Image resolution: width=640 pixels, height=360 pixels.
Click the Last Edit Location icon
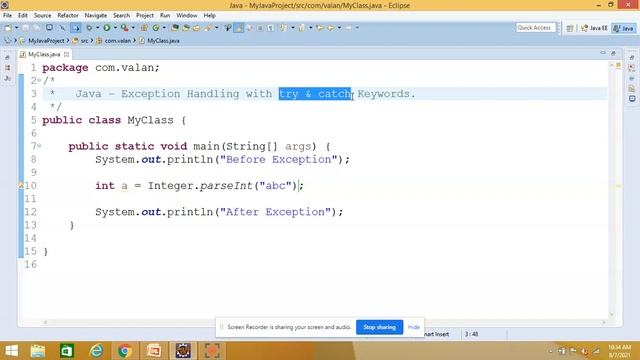click(320, 28)
